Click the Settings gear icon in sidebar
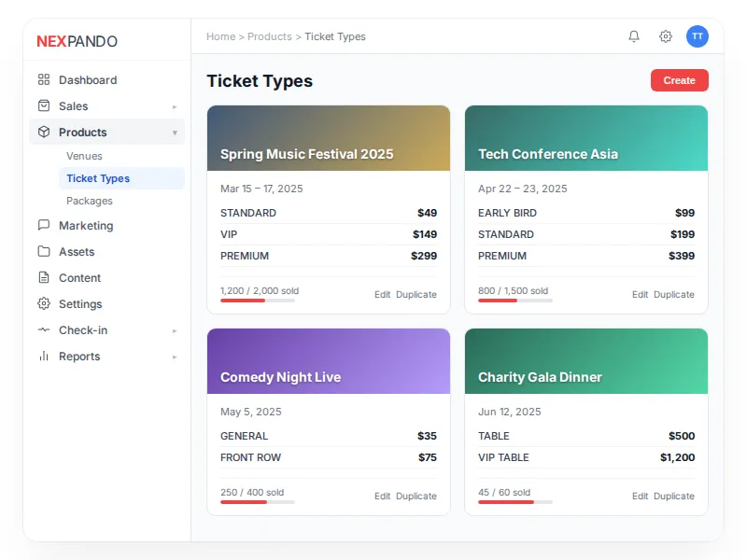Image resolution: width=747 pixels, height=560 pixels. tap(44, 304)
